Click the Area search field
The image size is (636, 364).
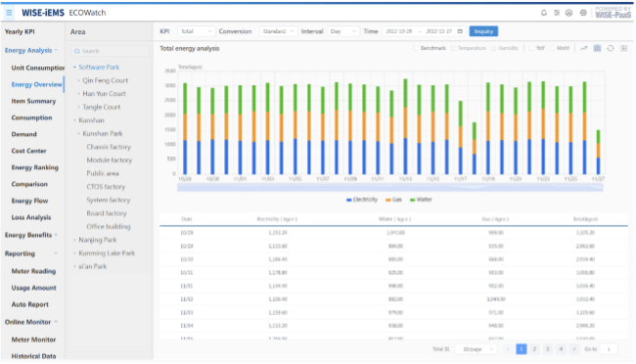click(111, 51)
